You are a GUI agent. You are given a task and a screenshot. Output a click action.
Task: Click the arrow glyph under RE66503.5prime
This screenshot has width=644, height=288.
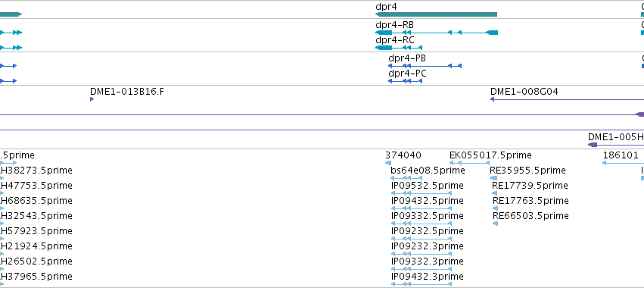[x=496, y=224]
